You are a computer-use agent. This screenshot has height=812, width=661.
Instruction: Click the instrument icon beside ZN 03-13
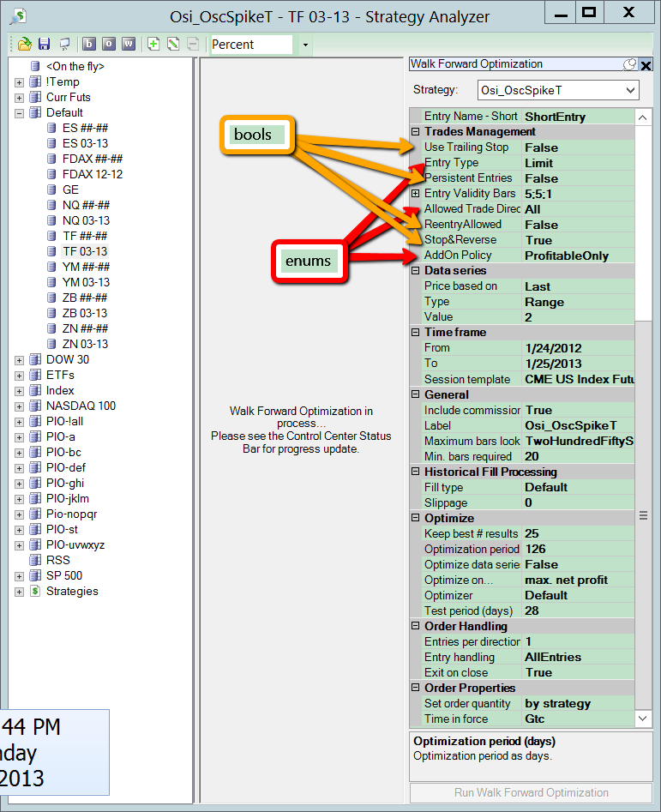click(x=51, y=344)
